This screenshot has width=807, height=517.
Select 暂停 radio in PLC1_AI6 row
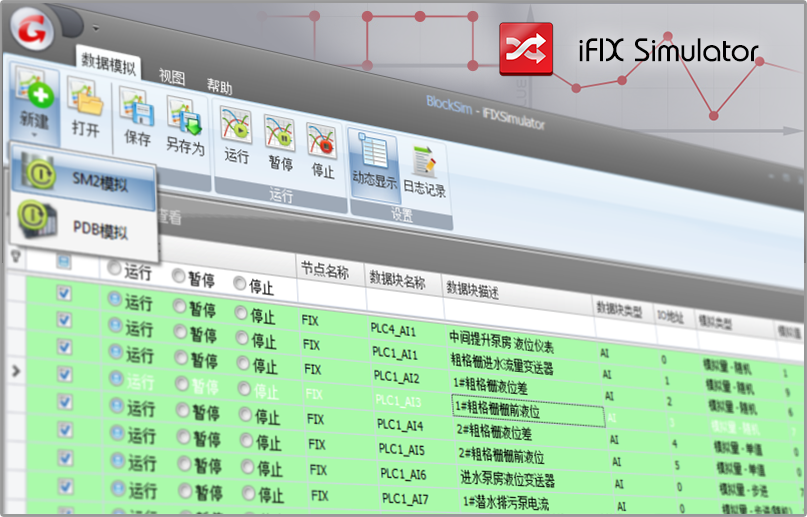tap(185, 465)
